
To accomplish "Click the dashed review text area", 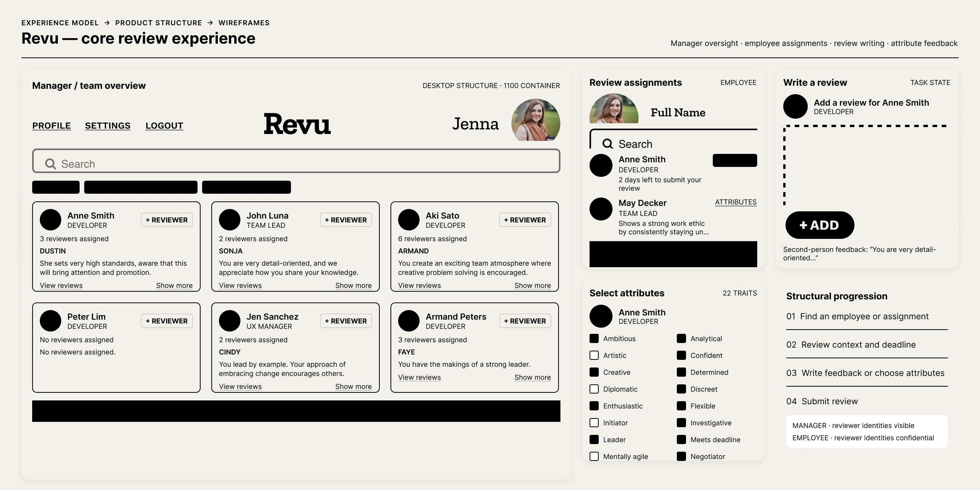I will pyautogui.click(x=866, y=165).
